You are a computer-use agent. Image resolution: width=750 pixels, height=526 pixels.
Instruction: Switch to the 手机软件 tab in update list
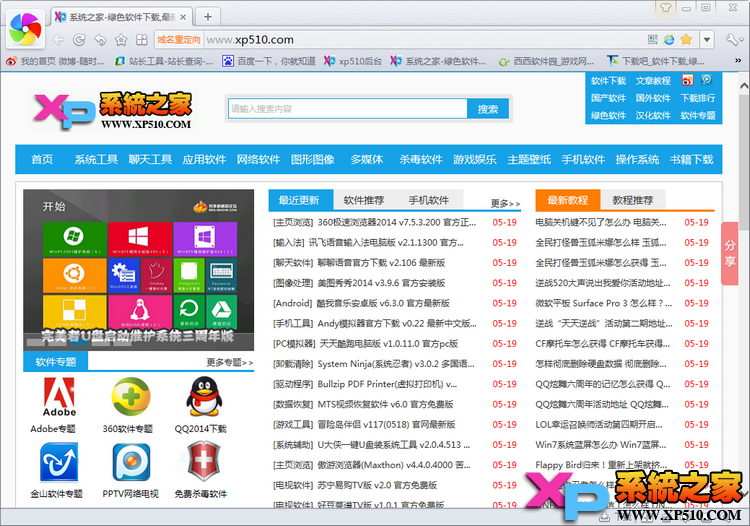pyautogui.click(x=429, y=200)
